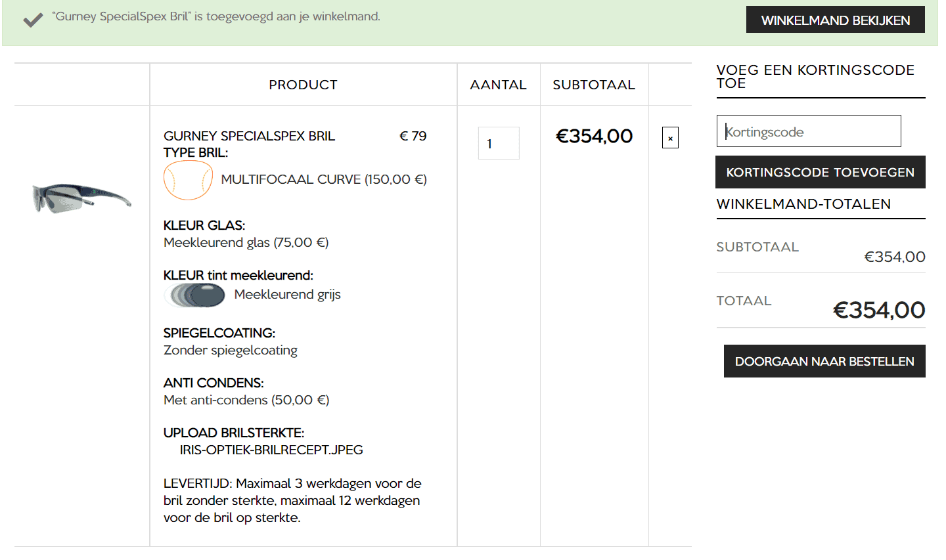The image size is (946, 560).
Task: Click the Zonder spiegelcoating option text
Action: 231,350
